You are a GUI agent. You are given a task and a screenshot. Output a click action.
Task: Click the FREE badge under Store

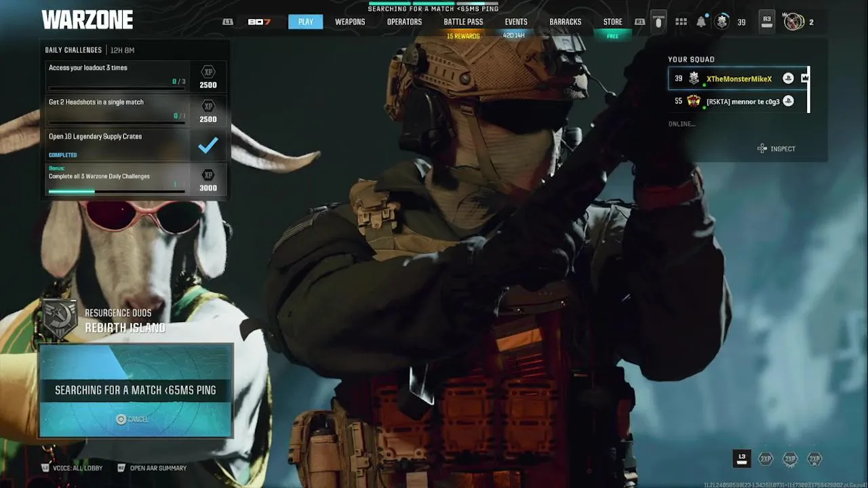pos(612,36)
